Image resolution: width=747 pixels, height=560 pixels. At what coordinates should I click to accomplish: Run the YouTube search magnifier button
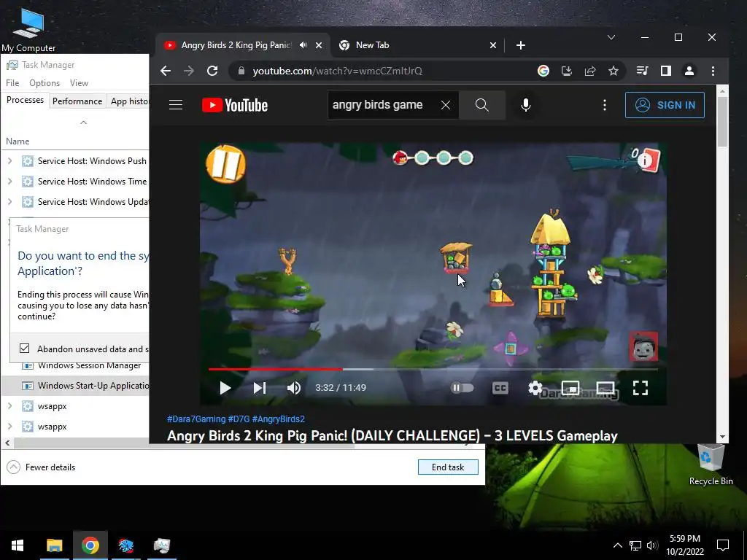(x=481, y=105)
